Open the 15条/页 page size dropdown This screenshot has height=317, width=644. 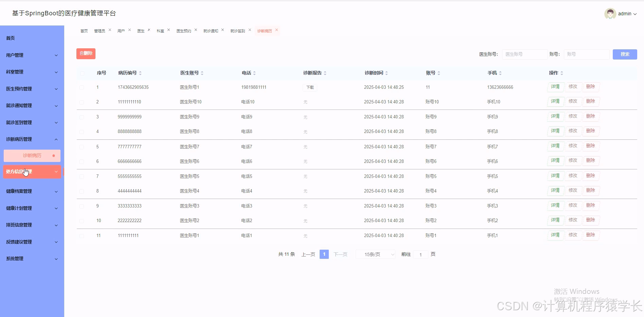pyautogui.click(x=375, y=254)
